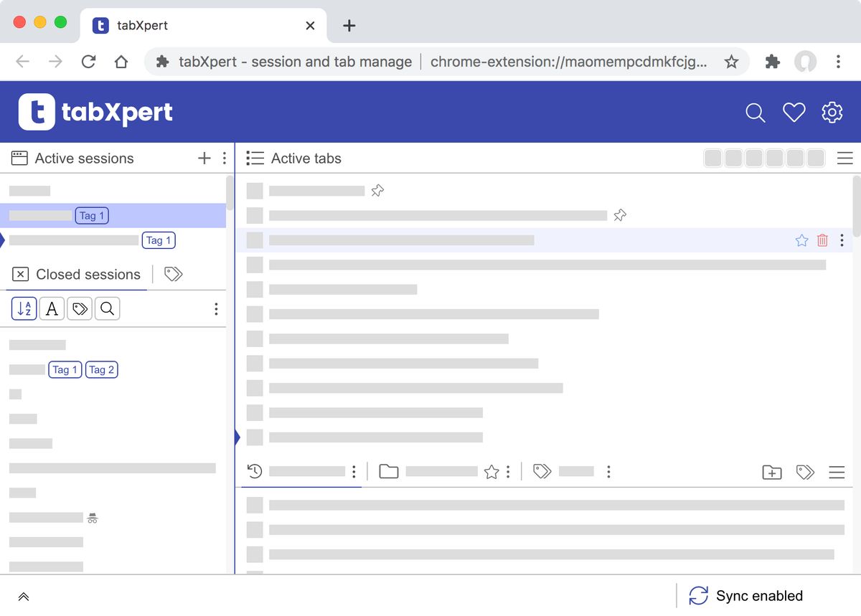This screenshot has height=616, width=861.
Task: Add a new session with the plus button
Action: tap(203, 158)
